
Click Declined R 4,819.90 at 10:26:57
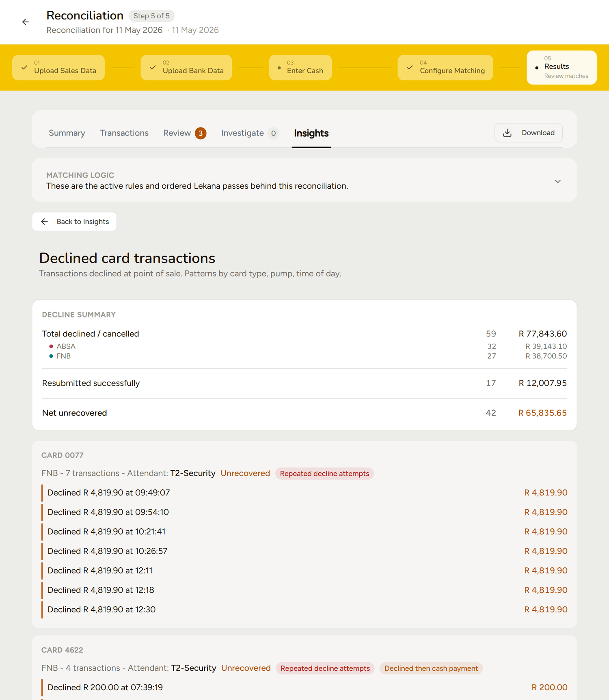108,551
